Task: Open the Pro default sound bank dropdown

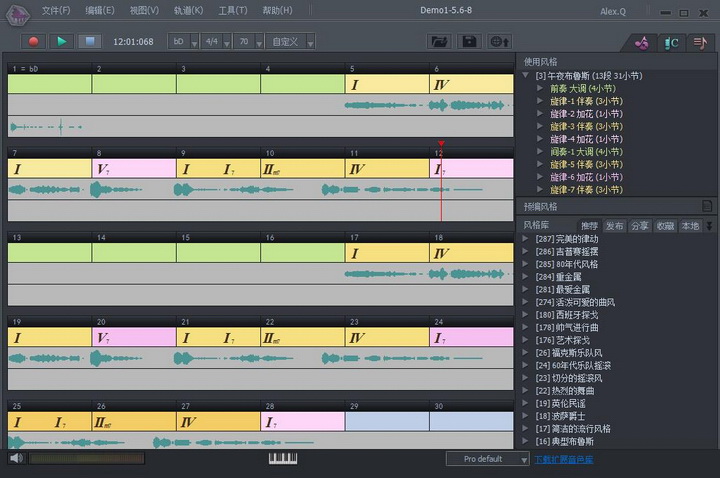Action: [487, 459]
